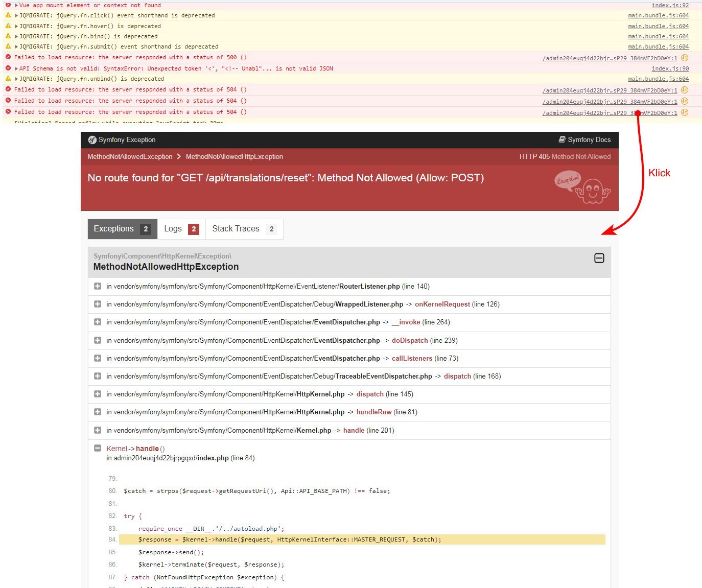Click the warning icon beside jQuery.fn.submit() message

pos(8,46)
